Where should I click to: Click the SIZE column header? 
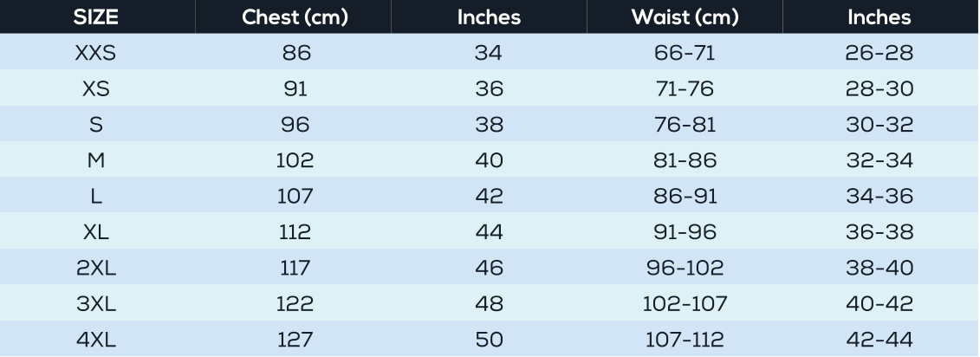(96, 17)
